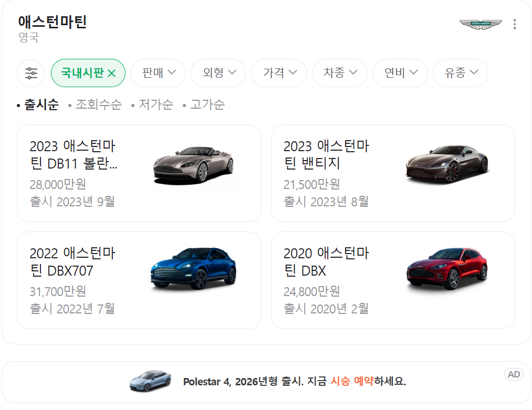Image resolution: width=532 pixels, height=410 pixels.
Task: Expand the 차종 dropdown filter
Action: click(x=340, y=73)
